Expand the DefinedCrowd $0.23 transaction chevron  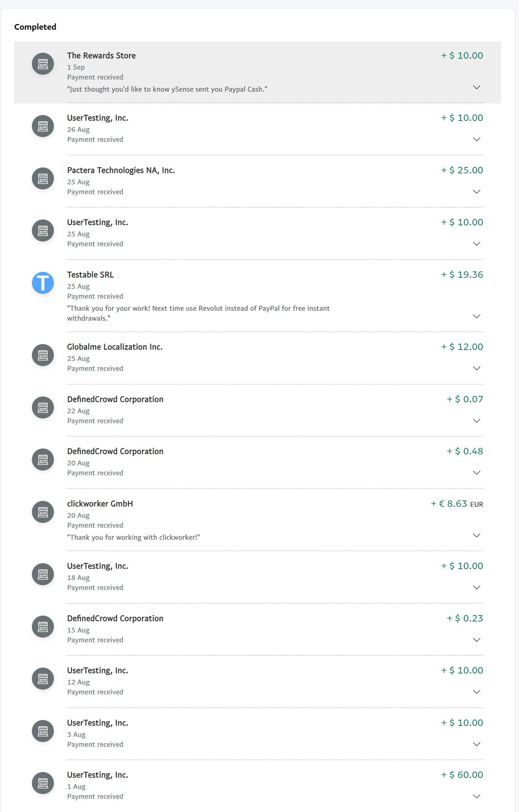(x=476, y=640)
